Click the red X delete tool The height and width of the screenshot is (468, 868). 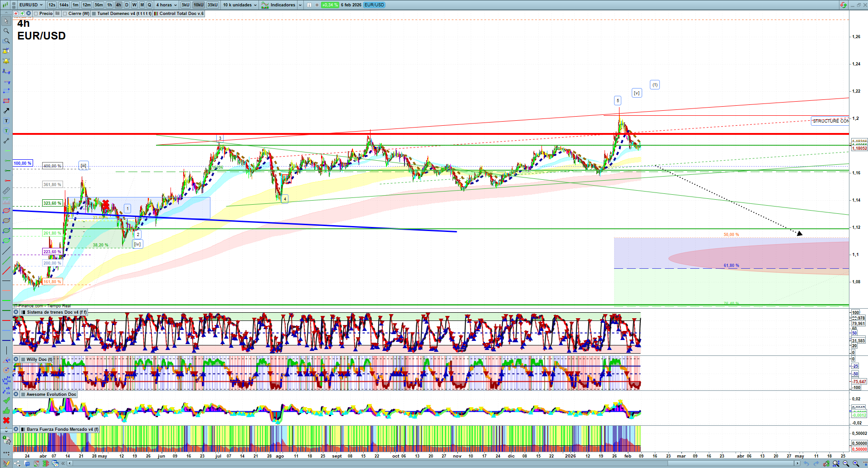[x=6, y=420]
